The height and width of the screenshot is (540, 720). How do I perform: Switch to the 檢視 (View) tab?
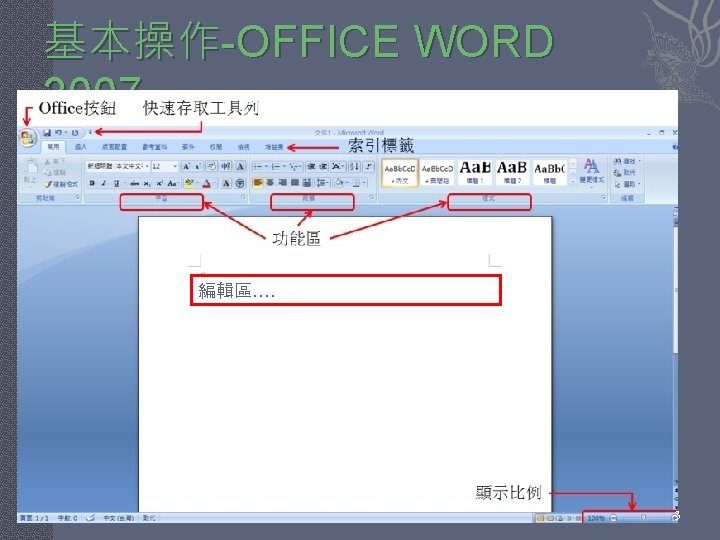point(243,147)
